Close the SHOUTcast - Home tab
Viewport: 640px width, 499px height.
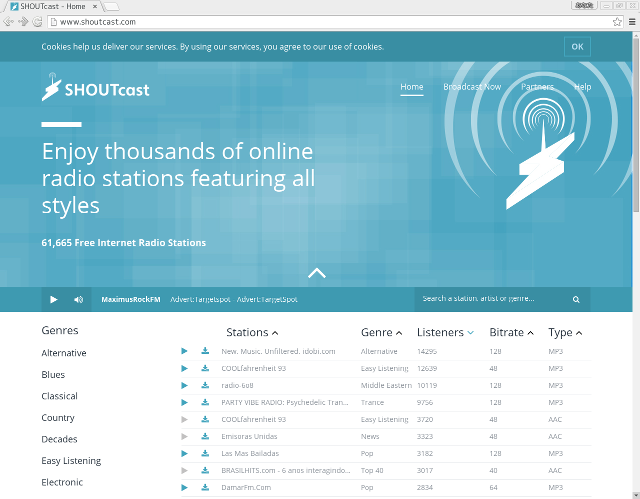coord(95,7)
